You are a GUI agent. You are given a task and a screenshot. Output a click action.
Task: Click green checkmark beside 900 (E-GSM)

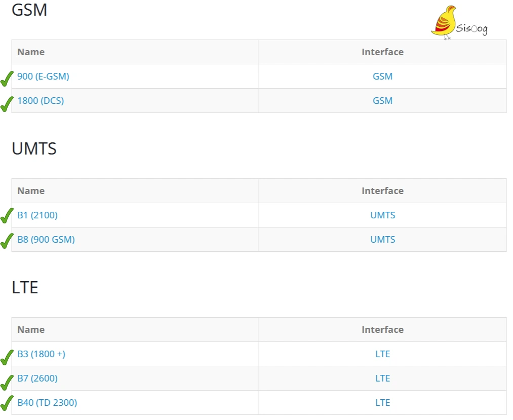click(7, 79)
